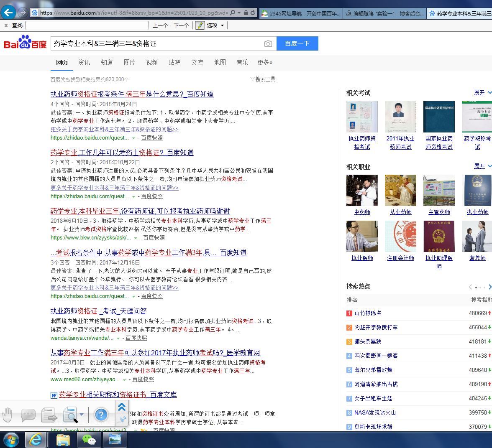Viewport: 492px width, 448px height.
Task: Click the document export arrow icon
Action: pos(49,415)
